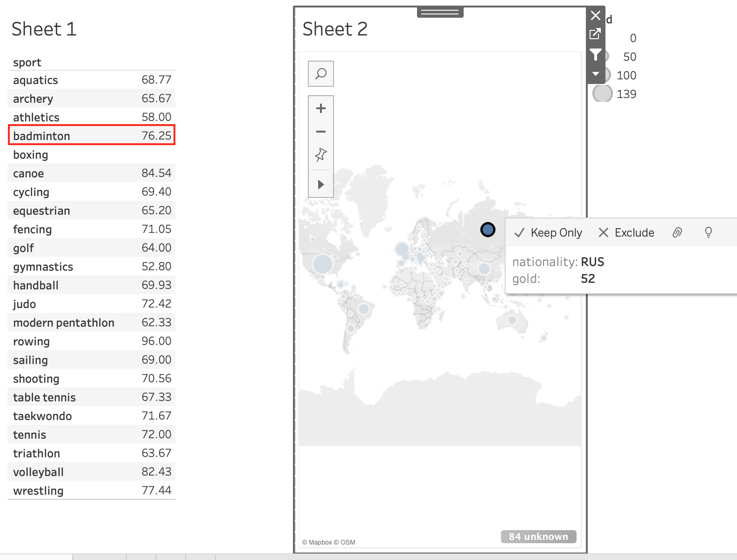Close the Sheet 2 floating panel

(595, 15)
